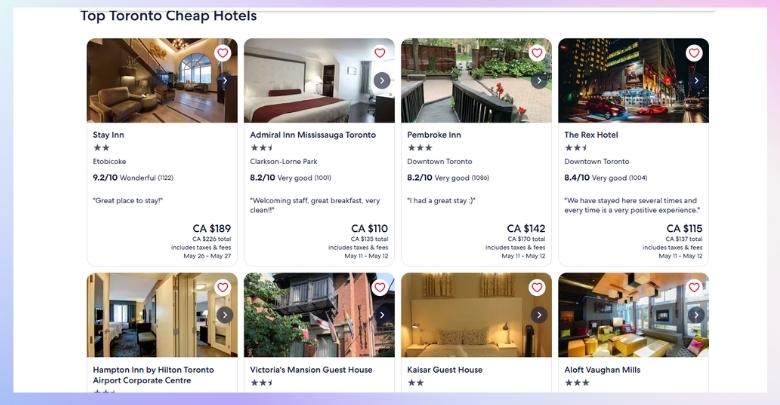The image size is (780, 405).
Task: Advance Admiral Inn photo with arrow
Action: point(382,80)
